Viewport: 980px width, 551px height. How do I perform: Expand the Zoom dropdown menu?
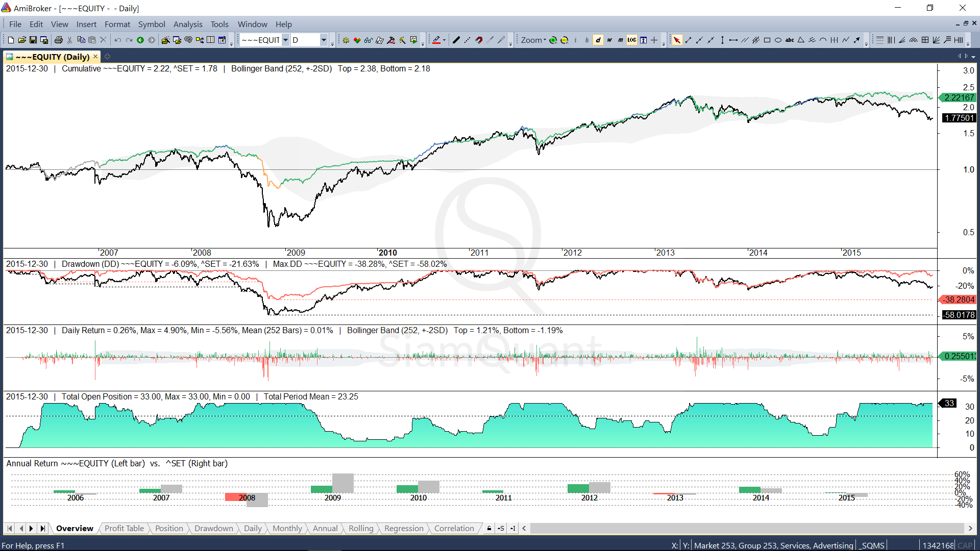[x=533, y=40]
